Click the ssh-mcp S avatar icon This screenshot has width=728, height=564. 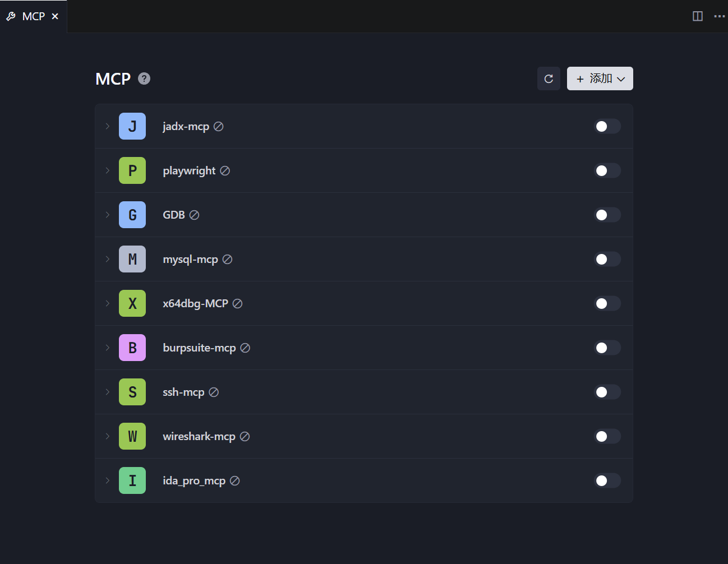[x=132, y=392]
